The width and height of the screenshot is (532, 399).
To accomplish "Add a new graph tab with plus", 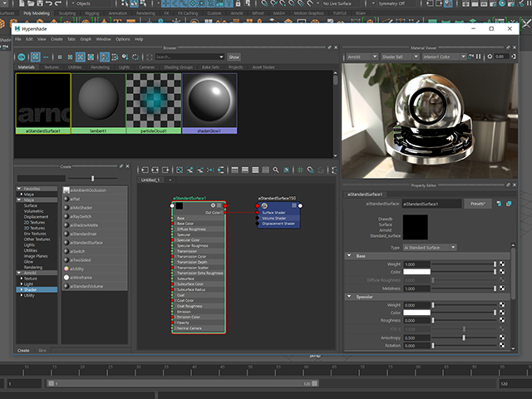I will click(170, 180).
